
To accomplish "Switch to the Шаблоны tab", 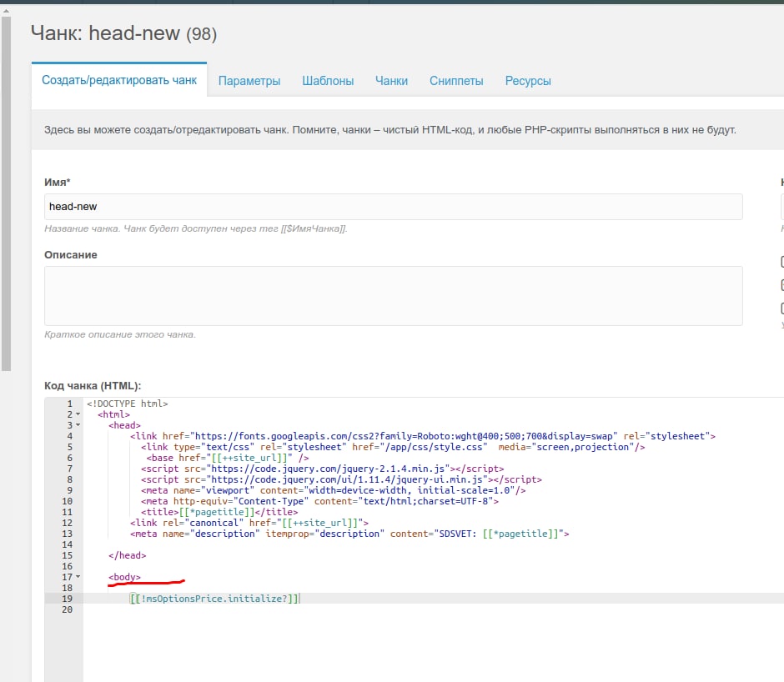I will tap(328, 81).
